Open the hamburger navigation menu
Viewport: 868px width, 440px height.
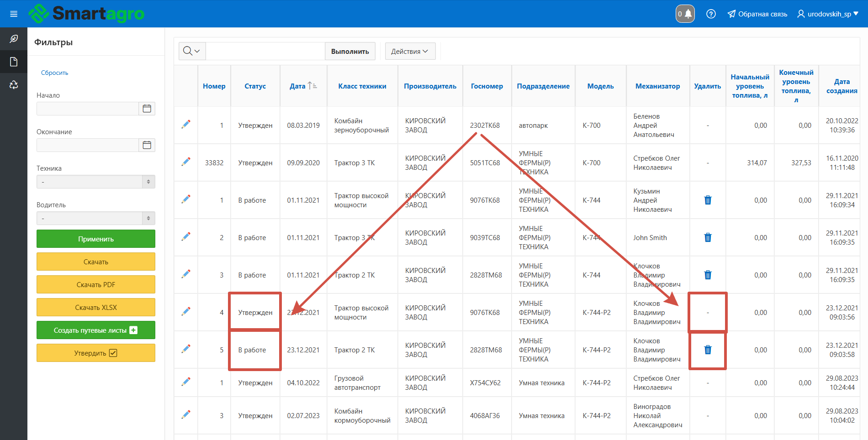[14, 14]
